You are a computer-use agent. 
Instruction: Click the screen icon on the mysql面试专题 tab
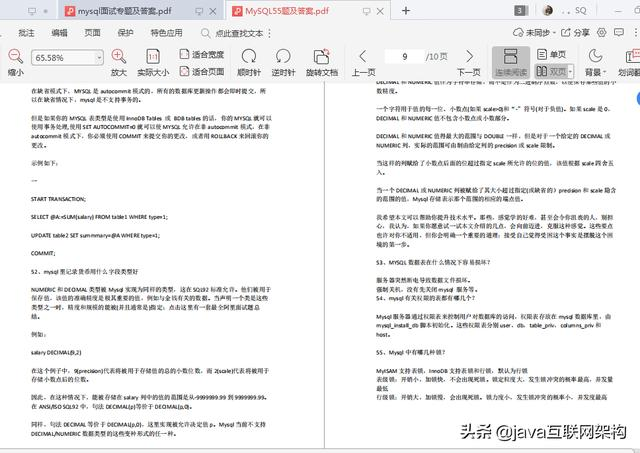[199, 11]
